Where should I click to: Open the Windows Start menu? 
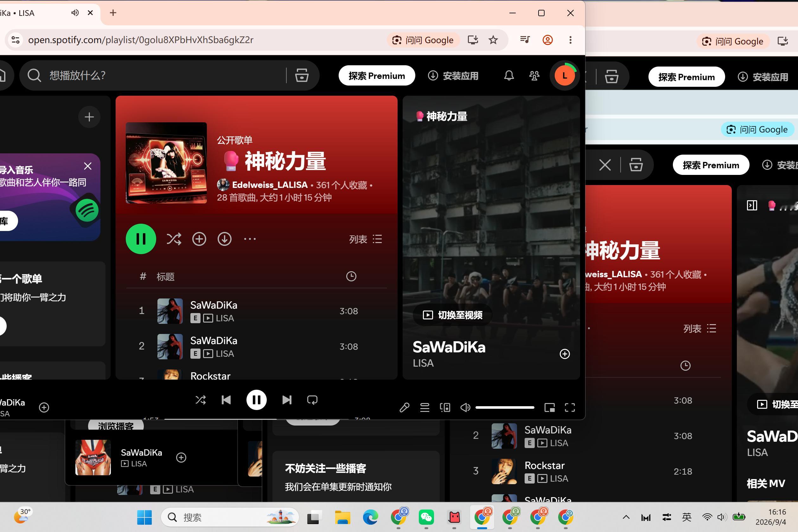(144, 517)
